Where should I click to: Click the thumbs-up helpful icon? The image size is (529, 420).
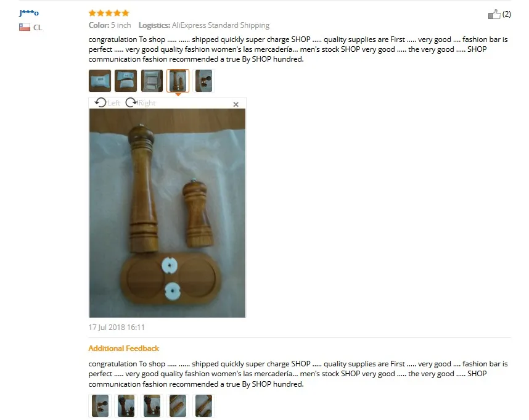coord(494,14)
